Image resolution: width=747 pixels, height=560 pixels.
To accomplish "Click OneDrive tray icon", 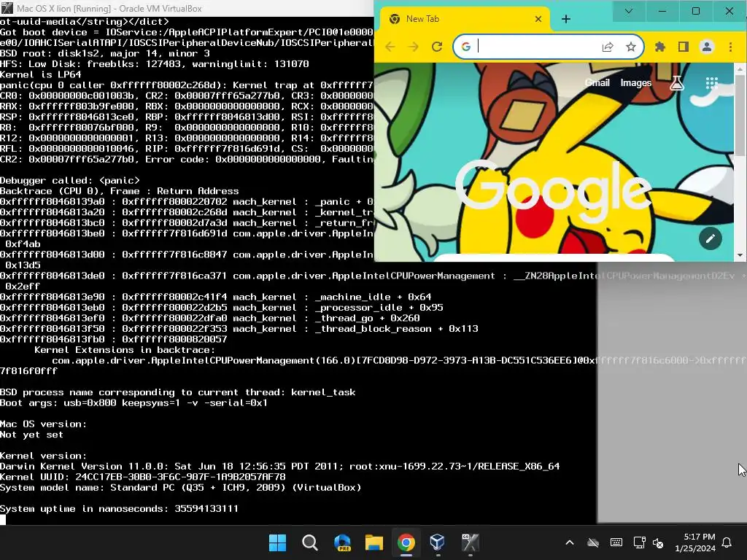I will (592, 542).
